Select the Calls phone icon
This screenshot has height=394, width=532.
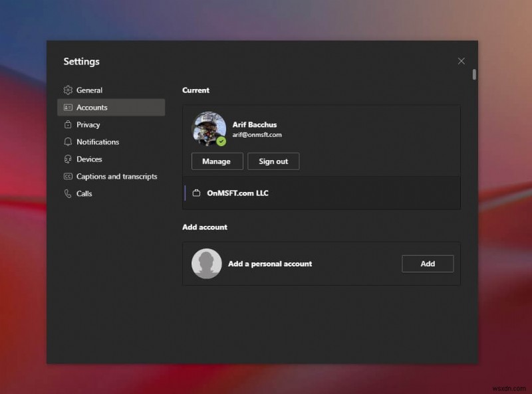click(x=67, y=193)
